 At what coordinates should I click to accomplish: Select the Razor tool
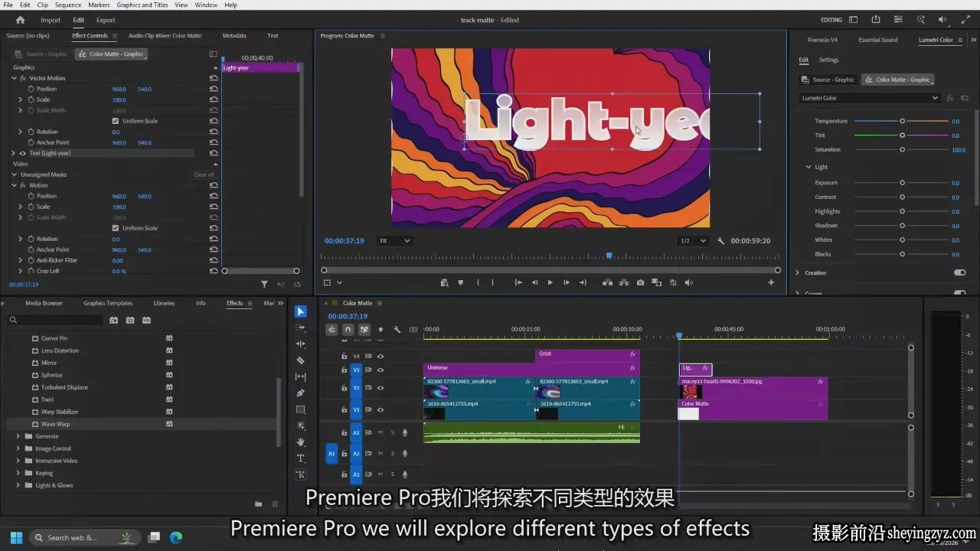tap(301, 360)
